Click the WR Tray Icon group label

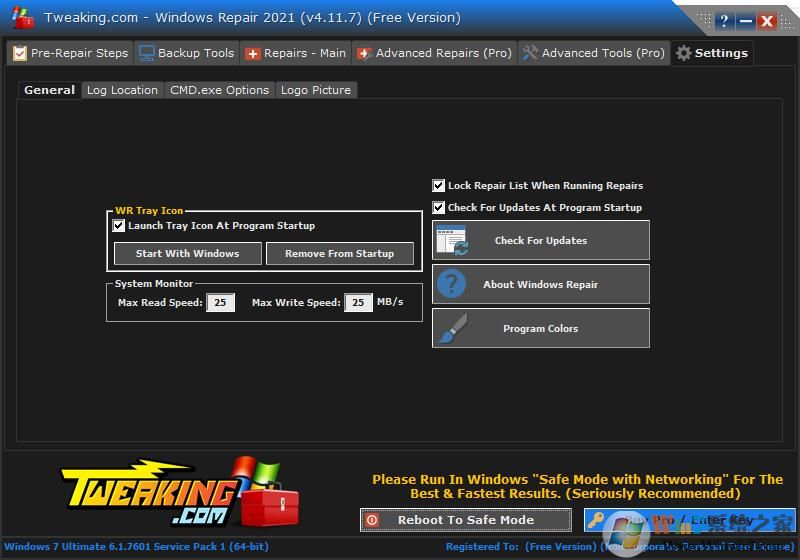(x=149, y=211)
